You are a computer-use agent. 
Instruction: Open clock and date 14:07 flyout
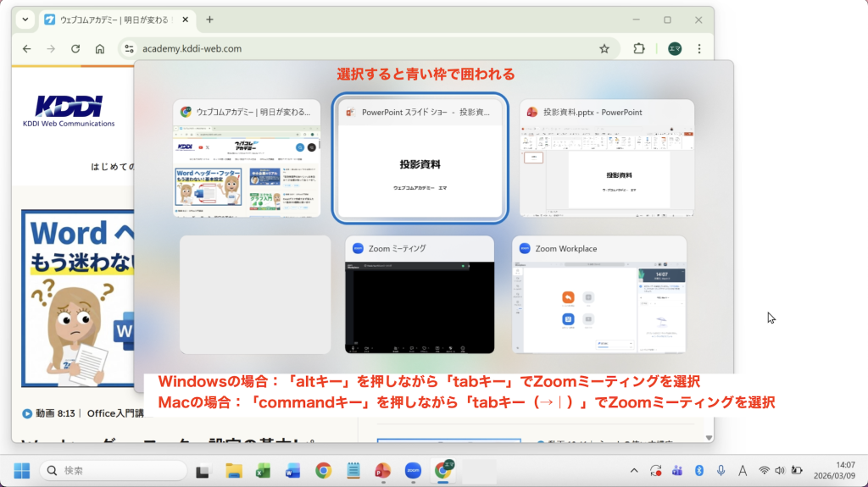(834, 470)
